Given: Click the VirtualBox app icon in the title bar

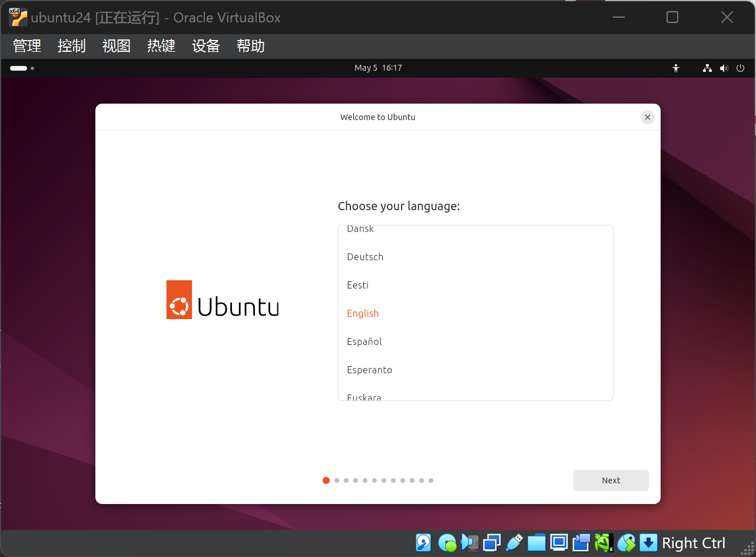Looking at the screenshot, I should [x=18, y=17].
